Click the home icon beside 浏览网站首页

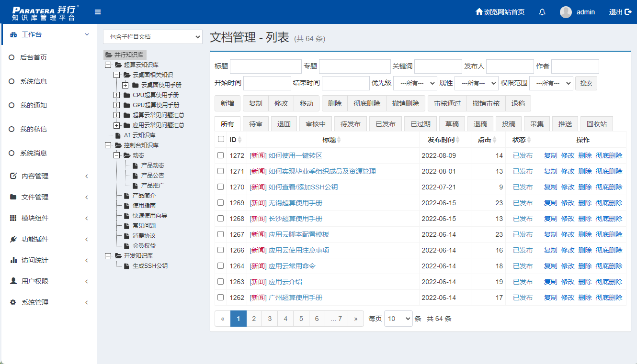(x=479, y=12)
